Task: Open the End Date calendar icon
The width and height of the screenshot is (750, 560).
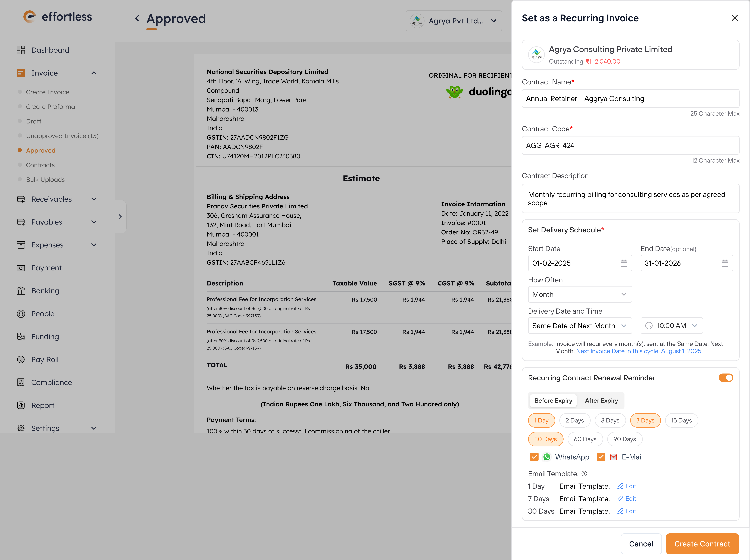Action: tap(725, 263)
